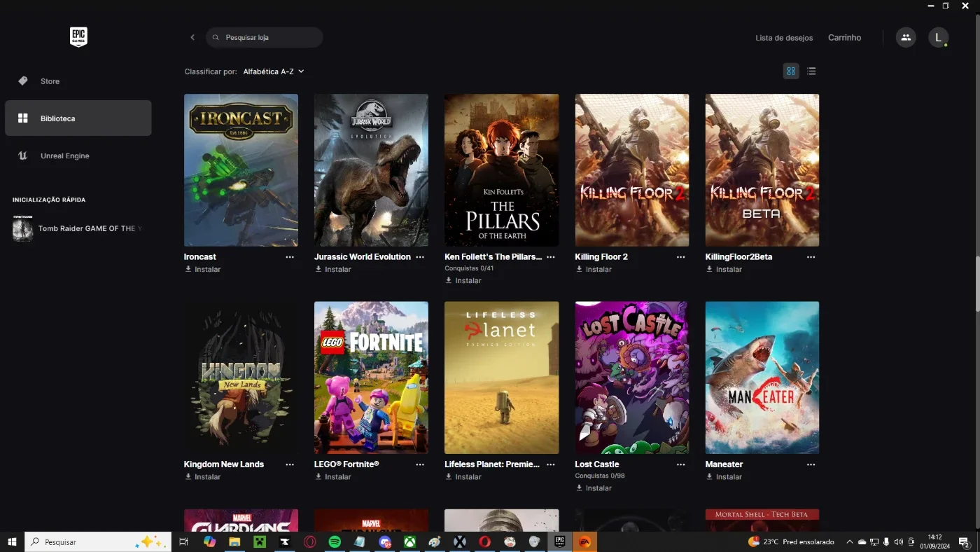980x552 pixels.
Task: Install Killing Floor 2
Action: tap(594, 269)
